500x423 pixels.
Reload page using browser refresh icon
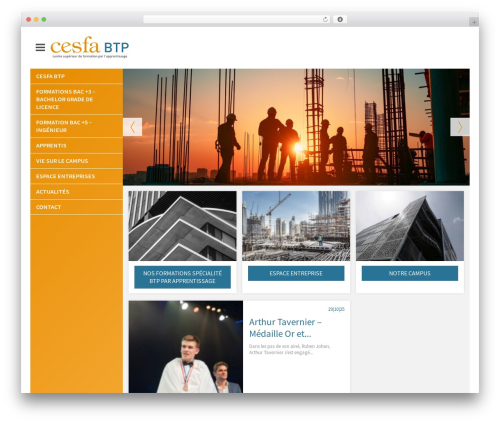[325, 20]
